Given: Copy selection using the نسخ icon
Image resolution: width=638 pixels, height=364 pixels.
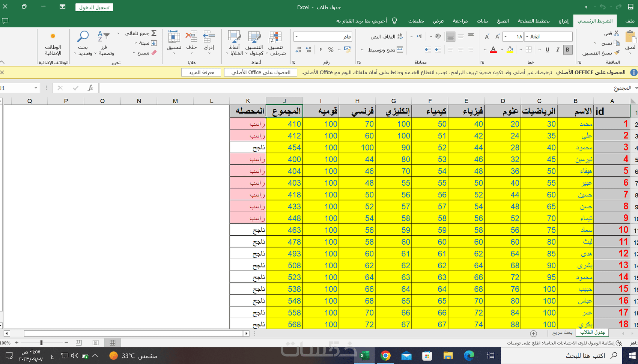Looking at the screenshot, I should (616, 43).
